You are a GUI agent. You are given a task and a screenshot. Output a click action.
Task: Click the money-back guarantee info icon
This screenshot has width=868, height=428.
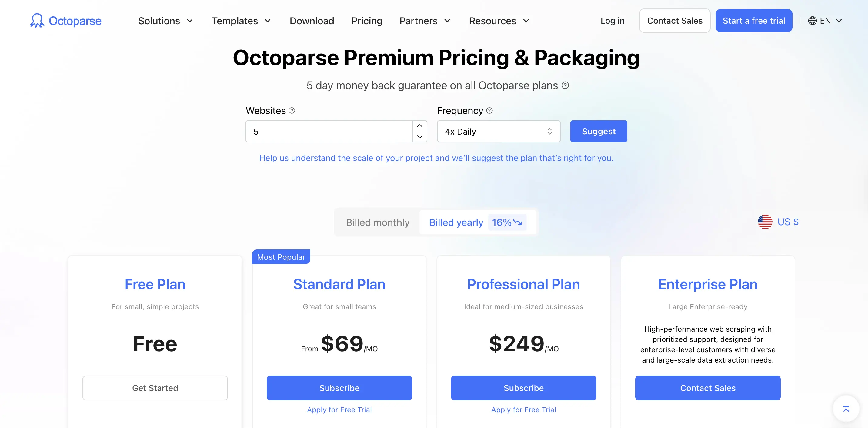565,85
